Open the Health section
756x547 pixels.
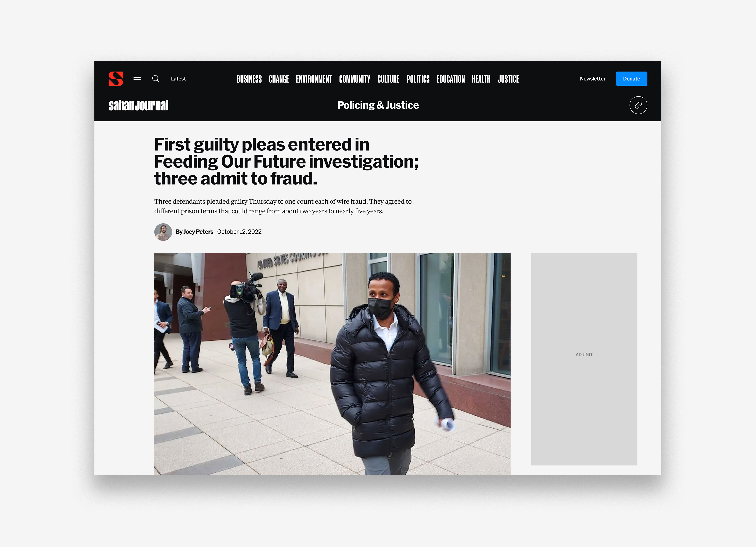[481, 79]
